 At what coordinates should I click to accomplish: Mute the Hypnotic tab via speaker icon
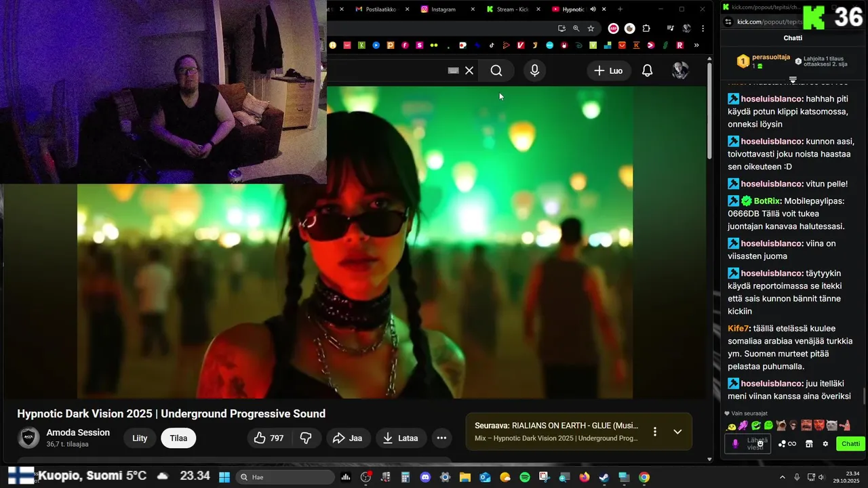tap(593, 9)
